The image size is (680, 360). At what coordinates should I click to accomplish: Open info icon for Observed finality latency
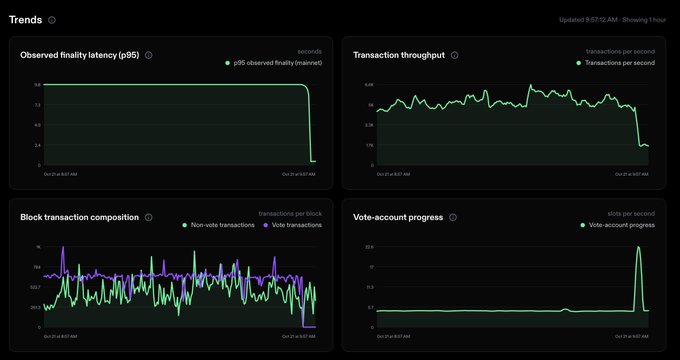tap(149, 55)
